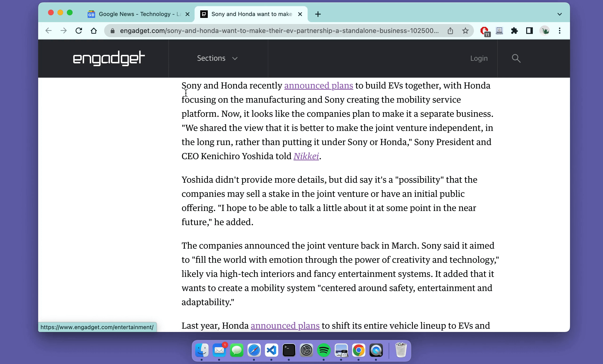The width and height of the screenshot is (603, 364).
Task: Expand the Sections dropdown menu
Action: coord(217,58)
